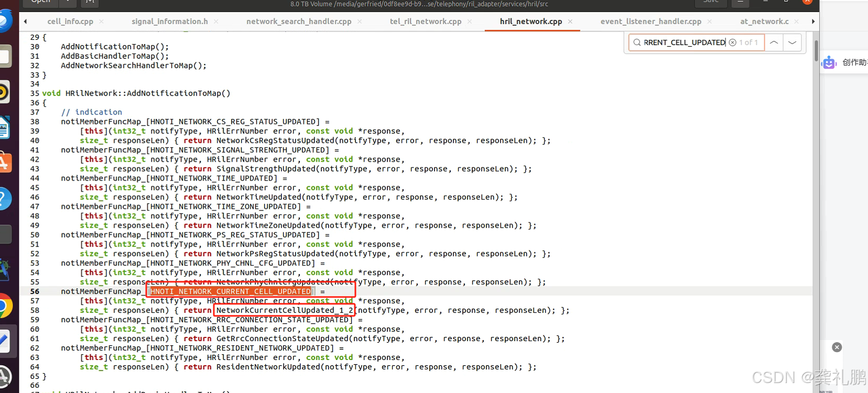The image size is (868, 393).
Task: Open Thunderbird from the dock
Action: (x=4, y=22)
